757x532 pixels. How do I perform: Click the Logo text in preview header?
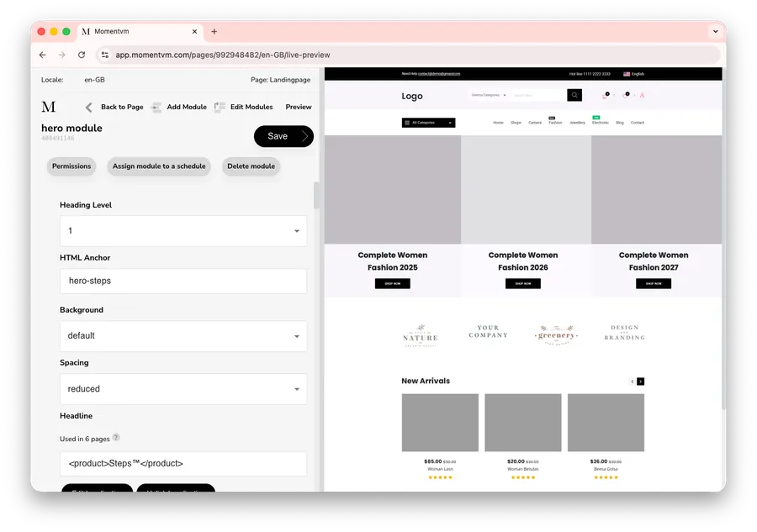[x=412, y=96]
